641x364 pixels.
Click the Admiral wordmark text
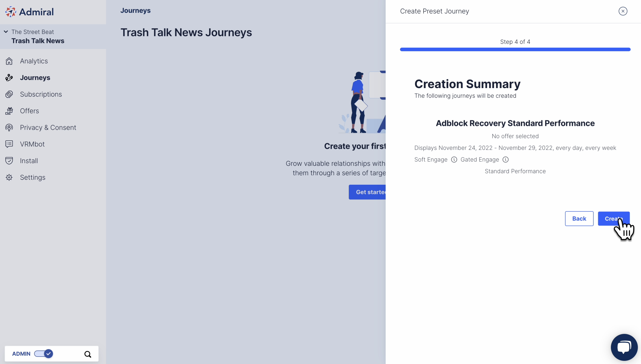[37, 12]
